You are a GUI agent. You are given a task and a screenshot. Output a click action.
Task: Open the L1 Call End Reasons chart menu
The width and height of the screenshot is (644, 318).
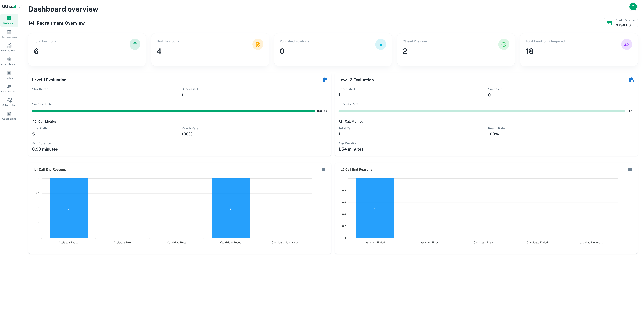[x=323, y=169]
